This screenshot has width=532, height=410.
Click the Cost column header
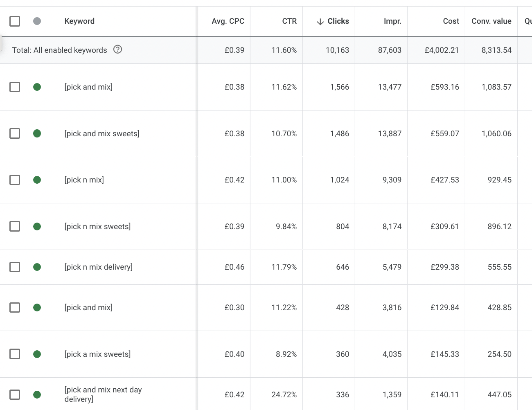pyautogui.click(x=451, y=21)
